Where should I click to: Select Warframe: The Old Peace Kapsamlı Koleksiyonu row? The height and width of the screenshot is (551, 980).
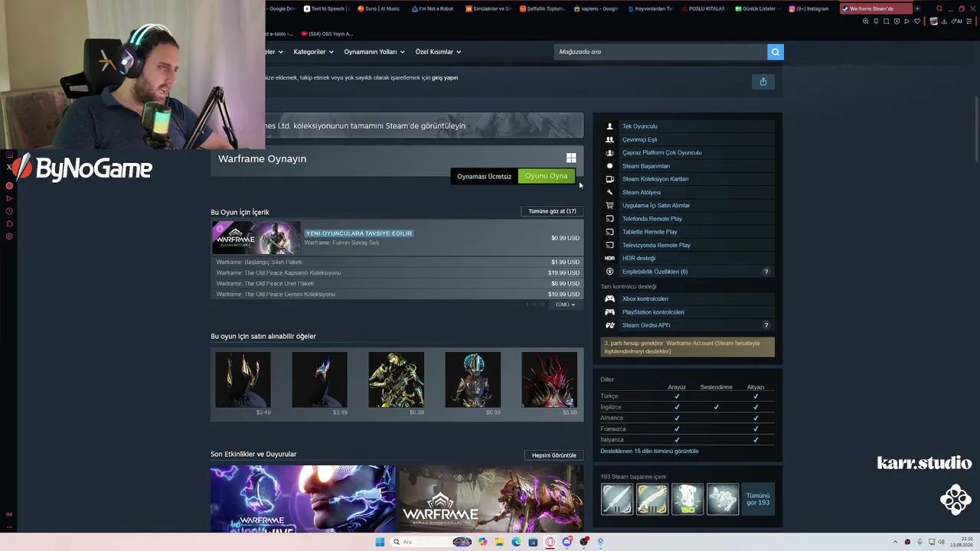pos(397,272)
